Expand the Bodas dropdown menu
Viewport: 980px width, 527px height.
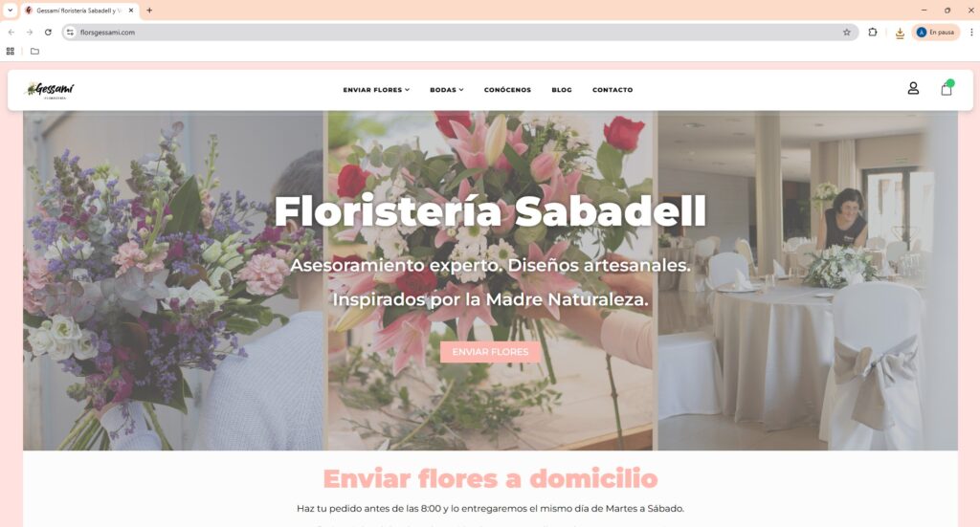tap(447, 90)
